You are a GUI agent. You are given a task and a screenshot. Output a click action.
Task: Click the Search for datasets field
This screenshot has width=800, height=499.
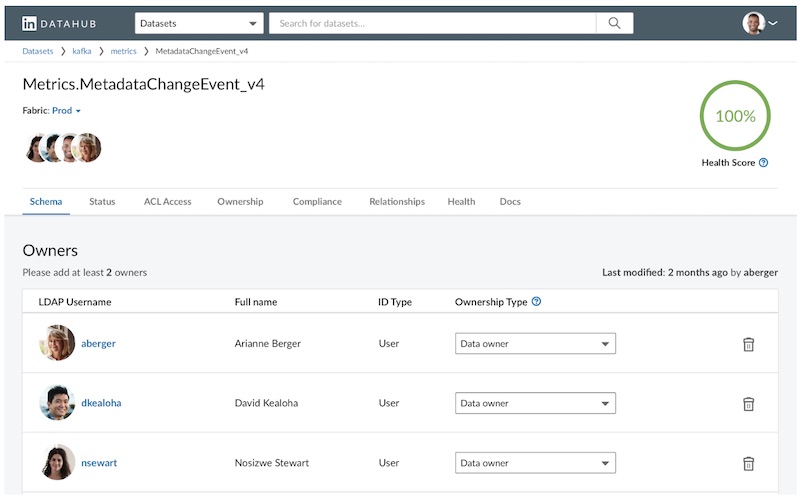[x=432, y=23]
